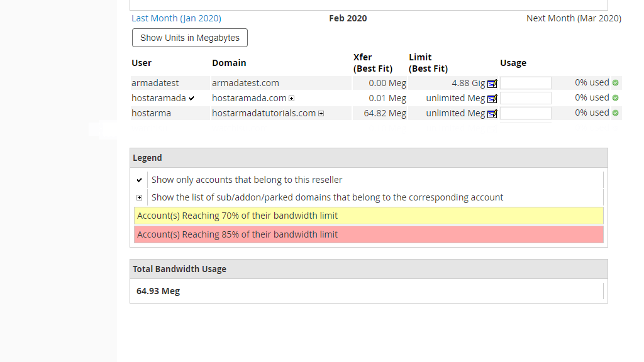Image resolution: width=644 pixels, height=362 pixels.
Task: Toggle the reseller checkmark beside hostaramada
Action: point(191,99)
